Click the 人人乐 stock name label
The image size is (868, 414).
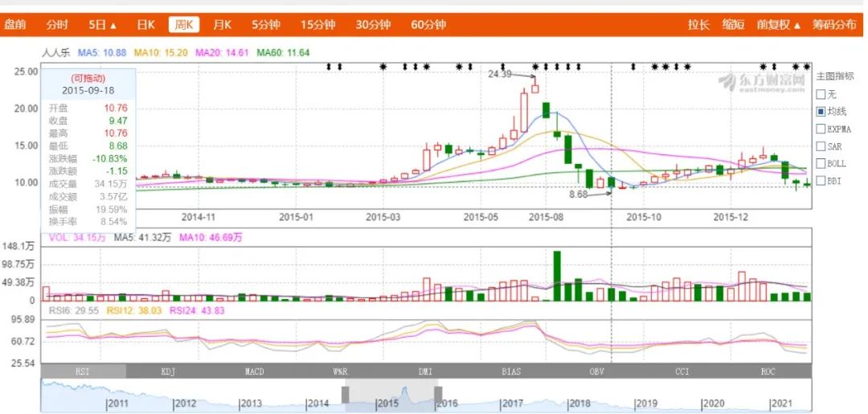[x=57, y=53]
